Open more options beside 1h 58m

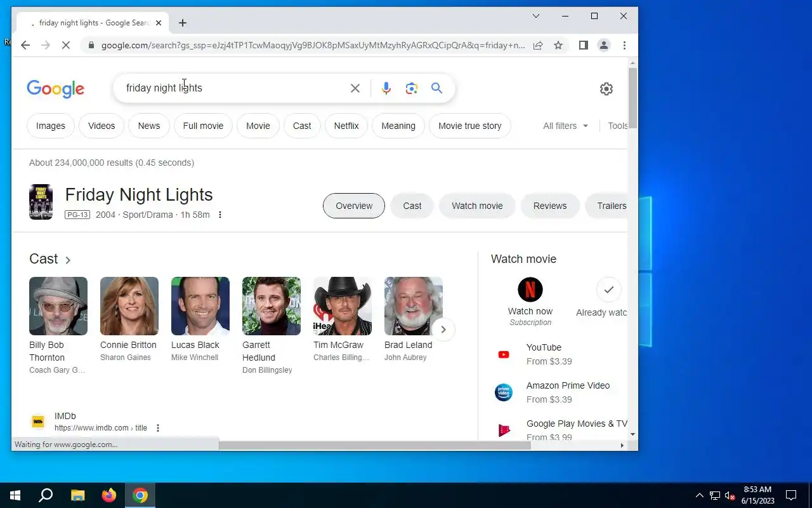click(x=220, y=215)
